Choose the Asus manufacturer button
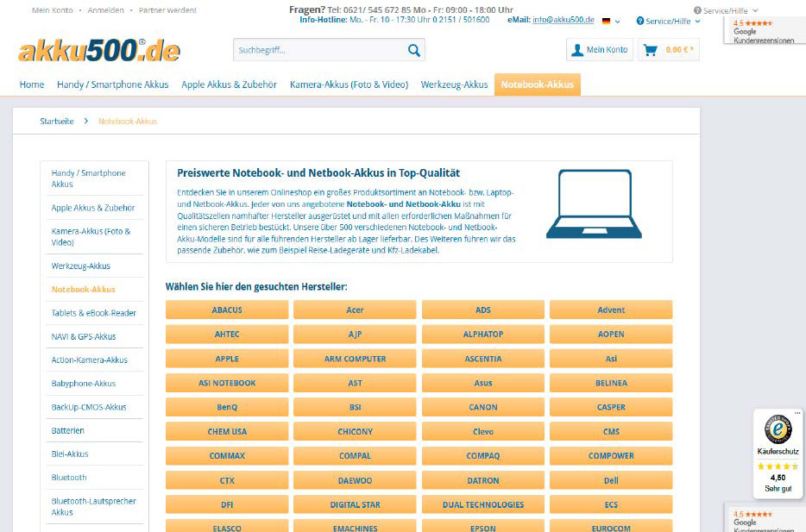This screenshot has width=806, height=532. coord(482,383)
